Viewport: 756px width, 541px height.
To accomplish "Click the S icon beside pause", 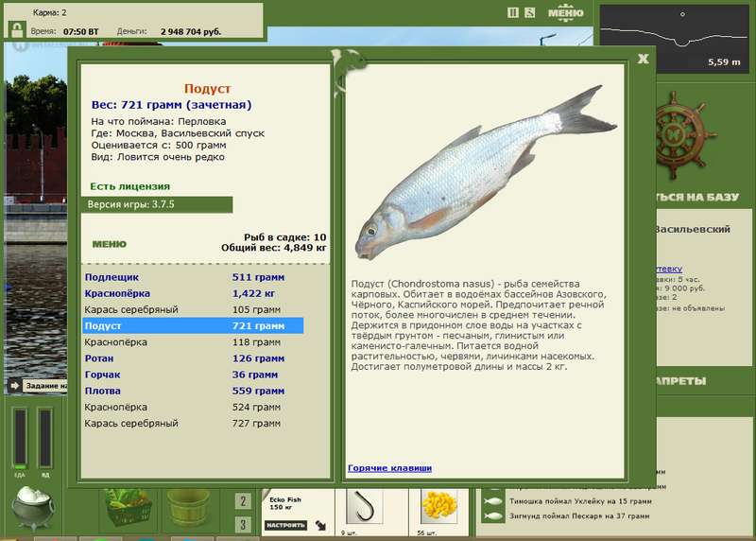I will 529,13.
